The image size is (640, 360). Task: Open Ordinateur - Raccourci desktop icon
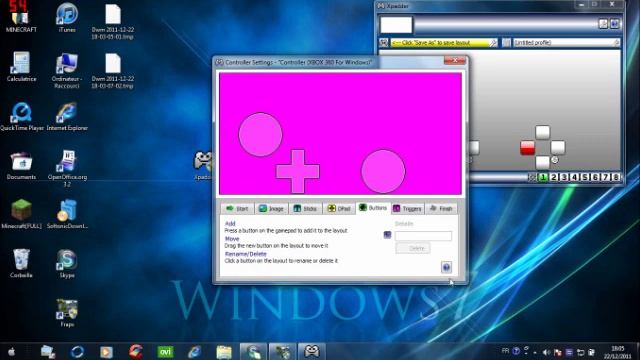click(x=67, y=70)
